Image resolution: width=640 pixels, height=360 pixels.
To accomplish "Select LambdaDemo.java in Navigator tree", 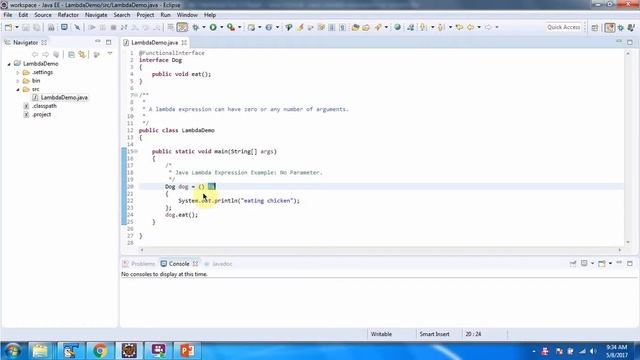I will [64, 98].
